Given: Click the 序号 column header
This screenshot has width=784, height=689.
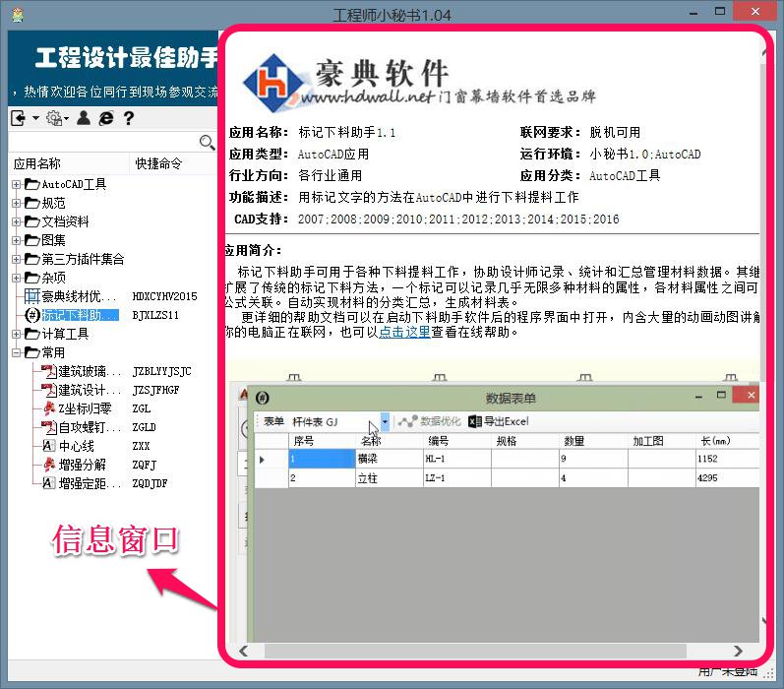Looking at the screenshot, I should 322,441.
